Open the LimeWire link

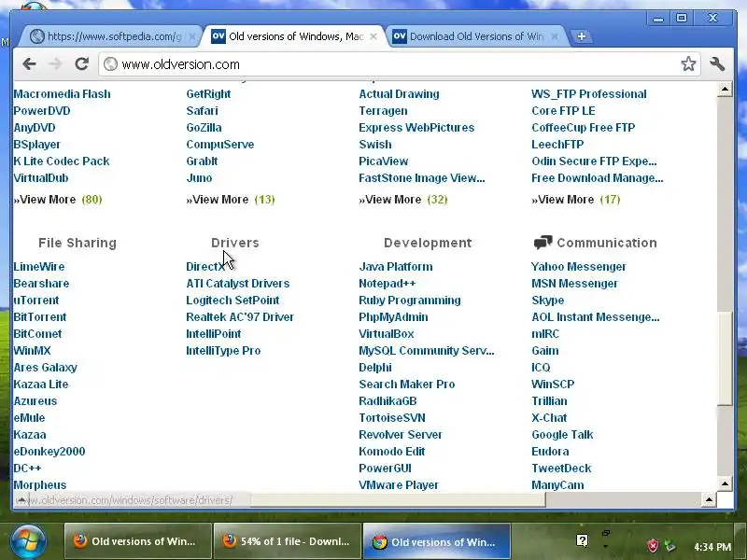pyautogui.click(x=39, y=267)
